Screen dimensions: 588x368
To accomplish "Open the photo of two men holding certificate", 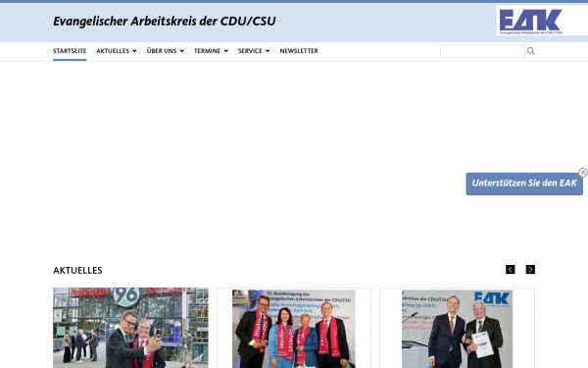I will pyautogui.click(x=457, y=329).
